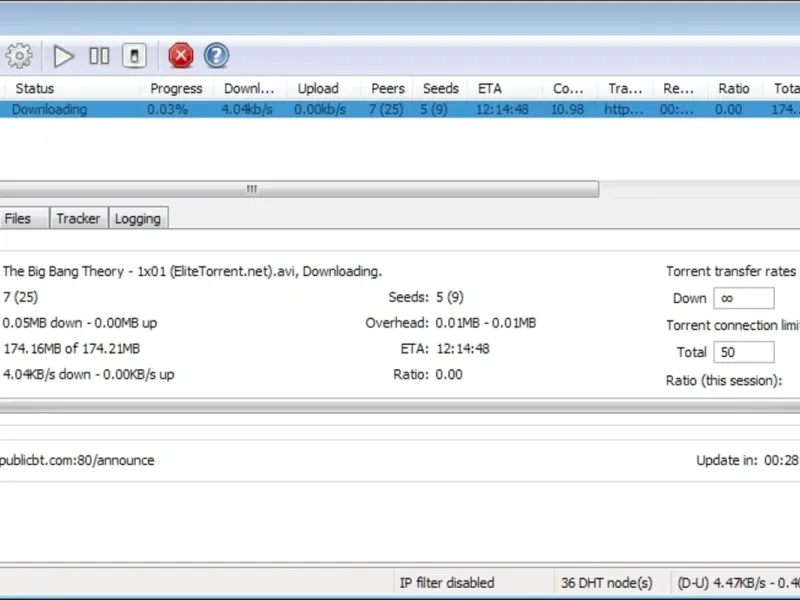Image resolution: width=800 pixels, height=600 pixels.
Task: Sort by the Seeds column header
Action: pos(440,88)
